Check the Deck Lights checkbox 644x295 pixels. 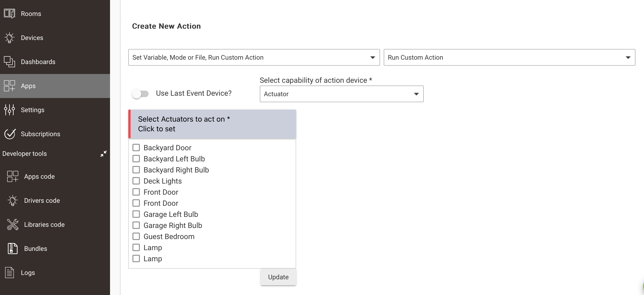pos(136,181)
